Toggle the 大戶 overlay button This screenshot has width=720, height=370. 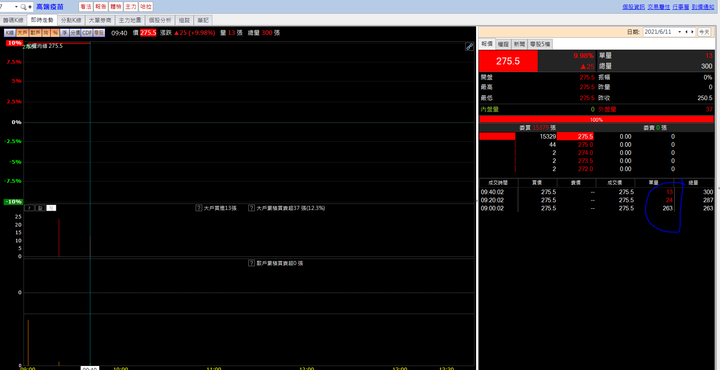coord(22,33)
